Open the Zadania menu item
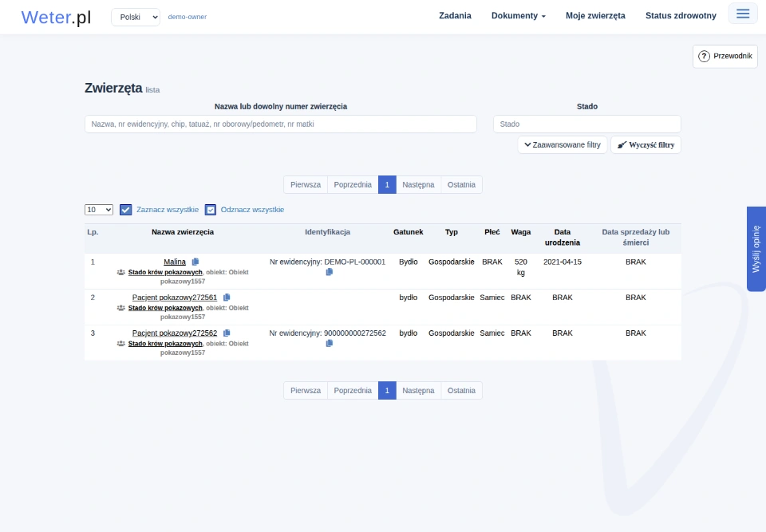This screenshot has width=766, height=532. click(x=455, y=16)
